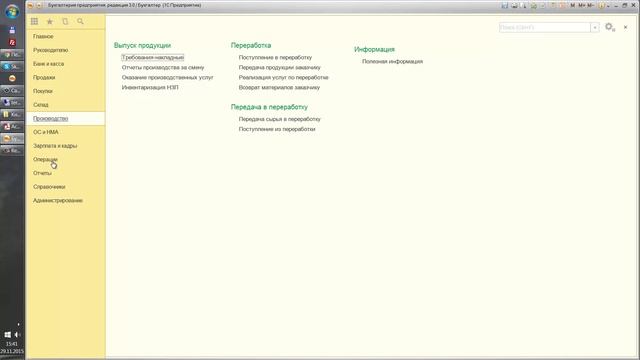Focus the search input field
The height and width of the screenshot is (360, 640).
tap(544, 27)
